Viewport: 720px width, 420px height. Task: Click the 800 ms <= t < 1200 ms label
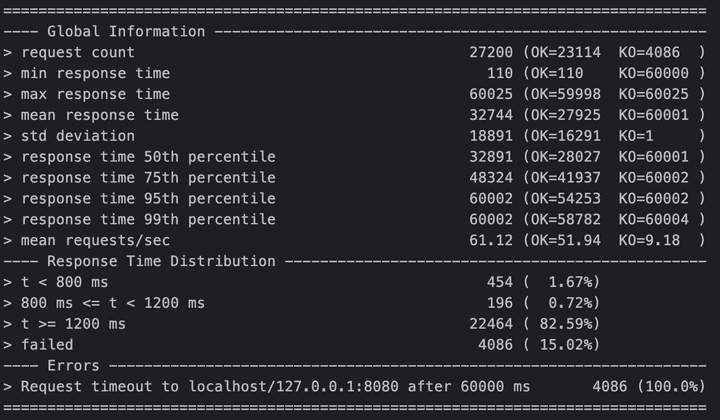[x=112, y=303]
